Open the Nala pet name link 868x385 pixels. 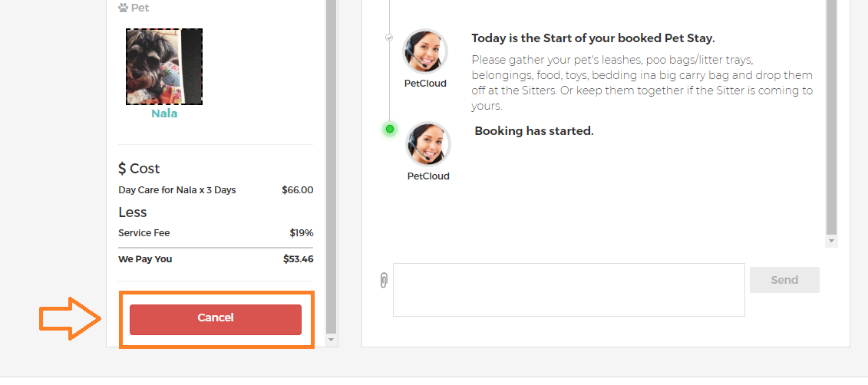tap(164, 114)
